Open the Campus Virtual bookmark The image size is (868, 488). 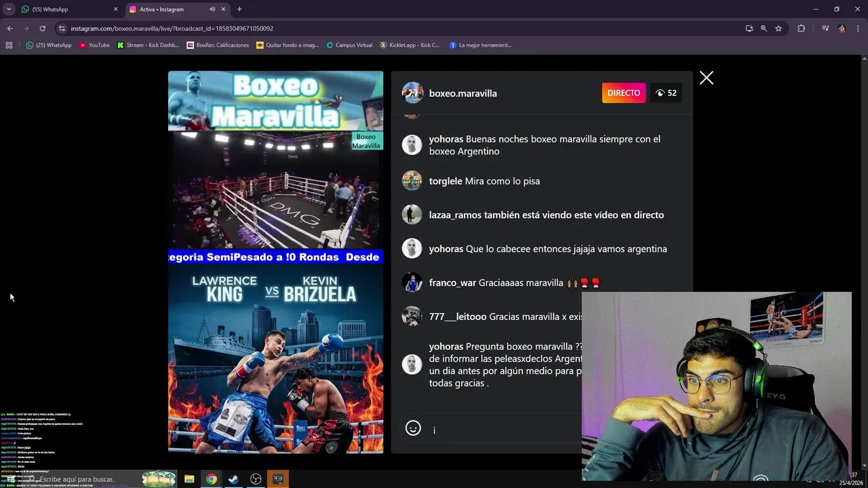(x=349, y=45)
